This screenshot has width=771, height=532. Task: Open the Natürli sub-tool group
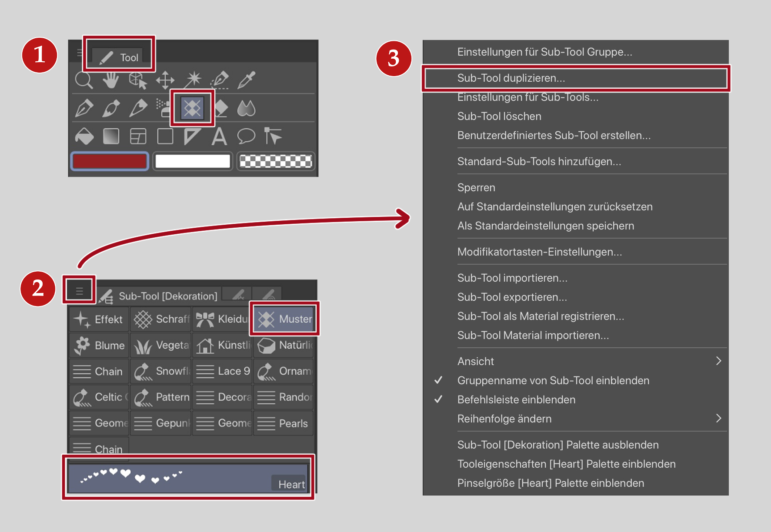point(284,345)
